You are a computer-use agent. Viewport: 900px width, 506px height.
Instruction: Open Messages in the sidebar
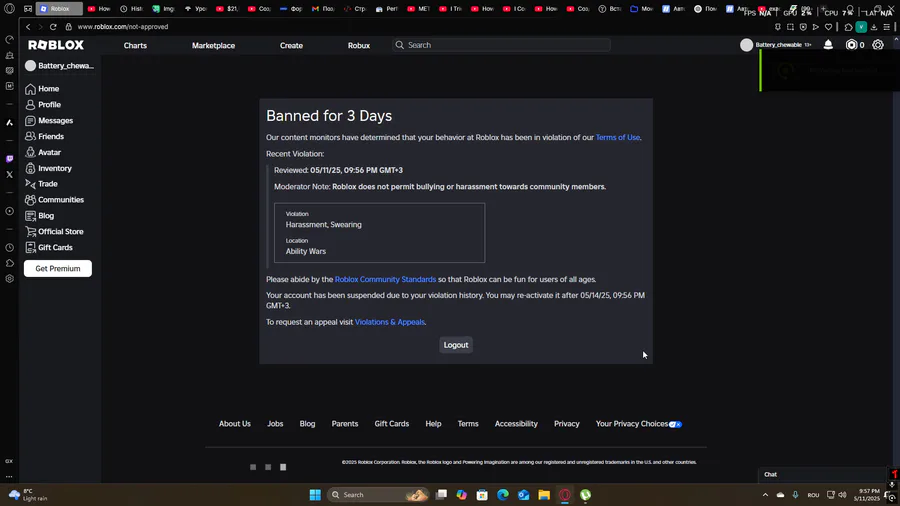49,120
